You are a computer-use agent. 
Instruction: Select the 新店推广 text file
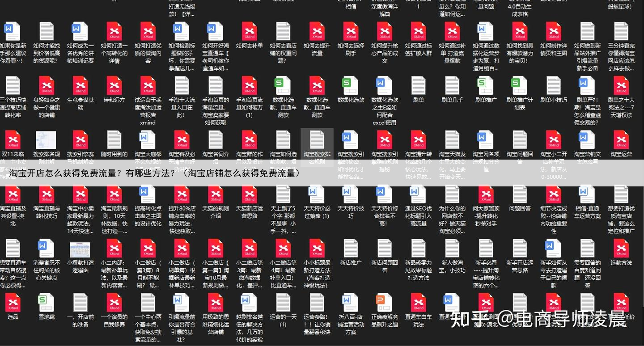[351, 249]
